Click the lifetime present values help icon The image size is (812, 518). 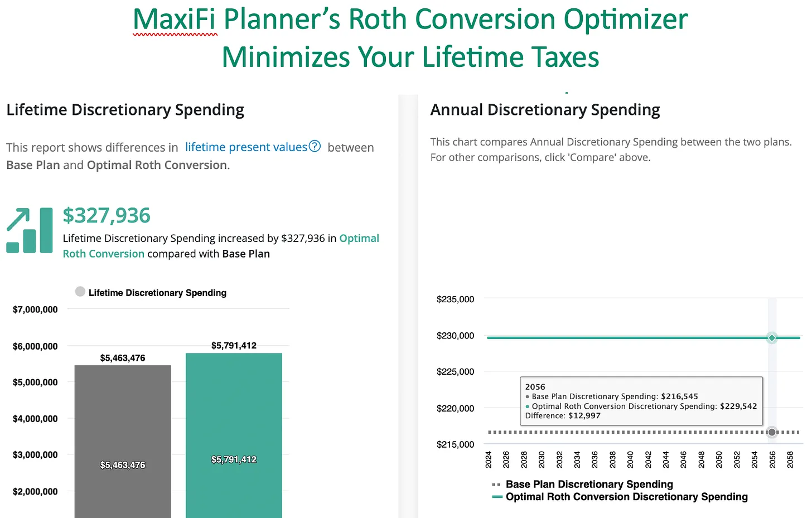(315, 147)
